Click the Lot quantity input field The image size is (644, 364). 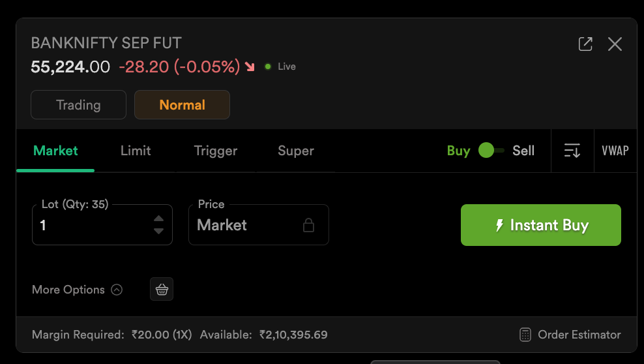(x=91, y=225)
